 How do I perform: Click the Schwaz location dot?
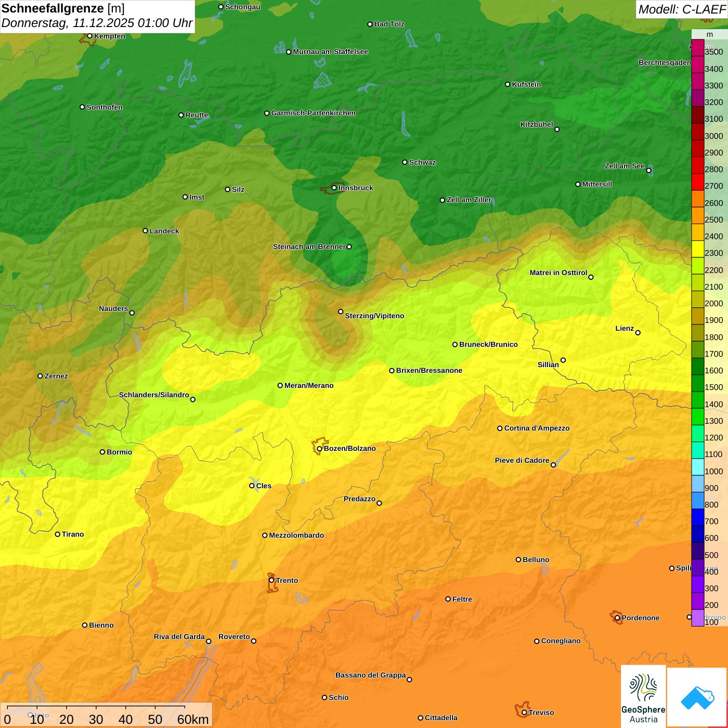coord(405,162)
